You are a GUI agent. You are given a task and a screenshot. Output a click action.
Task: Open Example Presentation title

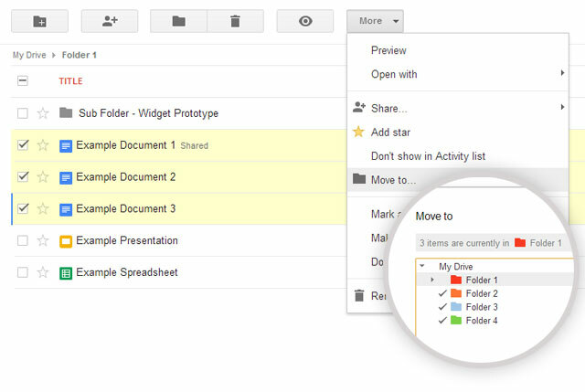127,240
